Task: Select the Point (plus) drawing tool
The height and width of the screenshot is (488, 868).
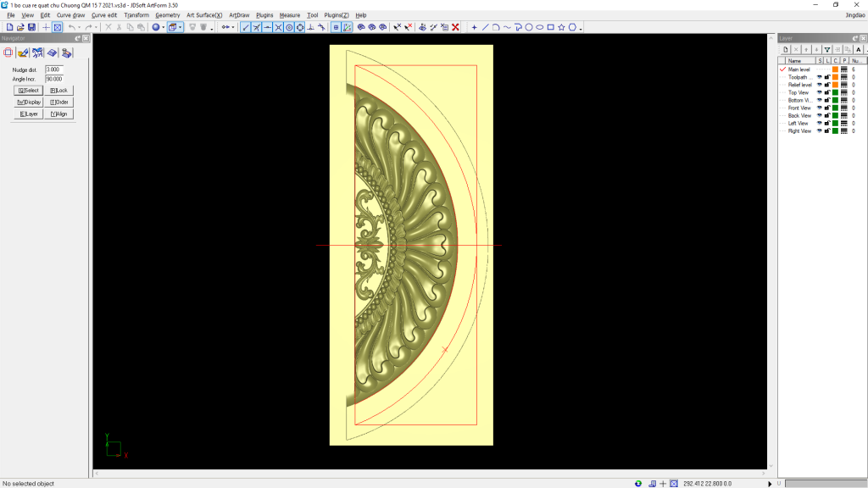Action: 474,27
